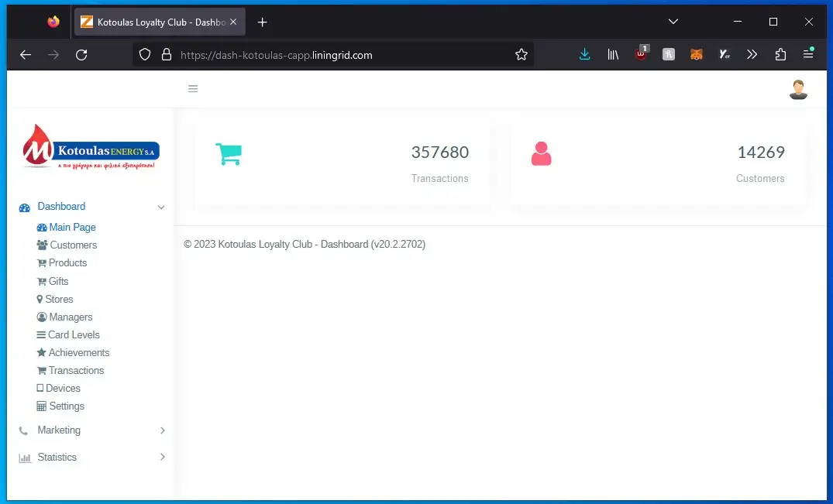Open the user avatar profile menu

click(x=797, y=90)
